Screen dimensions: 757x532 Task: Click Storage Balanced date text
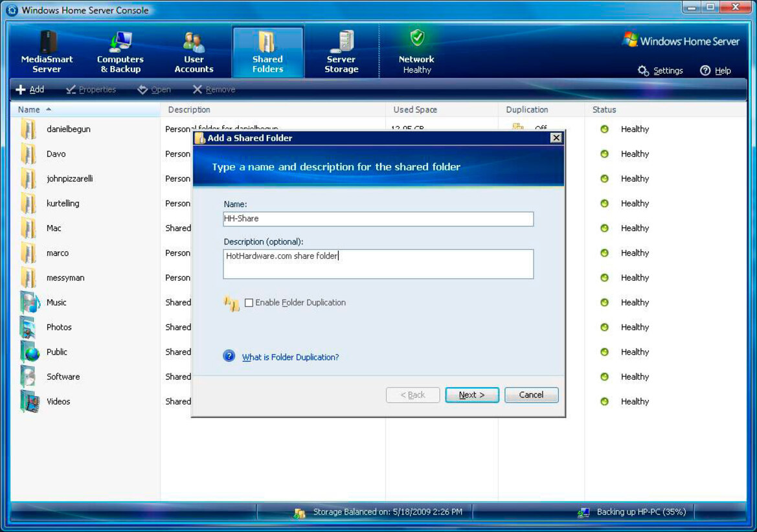pos(388,512)
